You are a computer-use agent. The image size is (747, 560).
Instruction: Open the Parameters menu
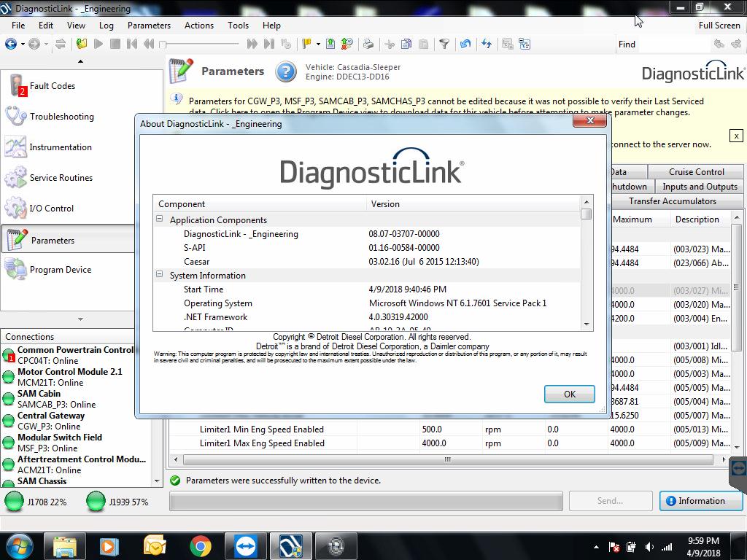coord(149,26)
